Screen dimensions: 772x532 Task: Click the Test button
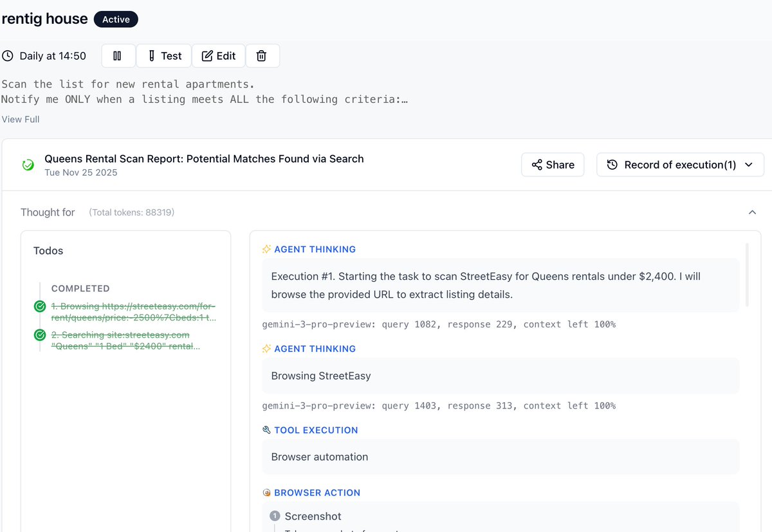tap(164, 56)
